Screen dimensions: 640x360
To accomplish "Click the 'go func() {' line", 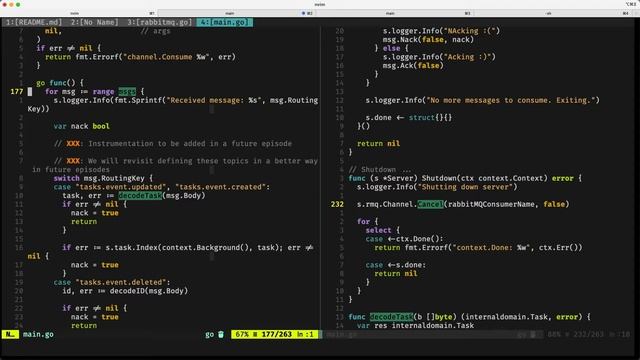I will pyautogui.click(x=60, y=83).
